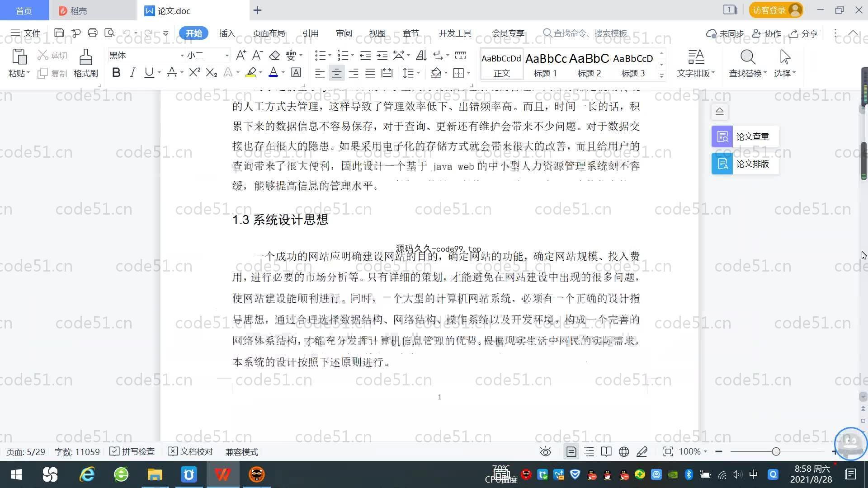Clear formatting with the eraser icon
Viewport: 868px width, 488px height.
click(x=274, y=55)
